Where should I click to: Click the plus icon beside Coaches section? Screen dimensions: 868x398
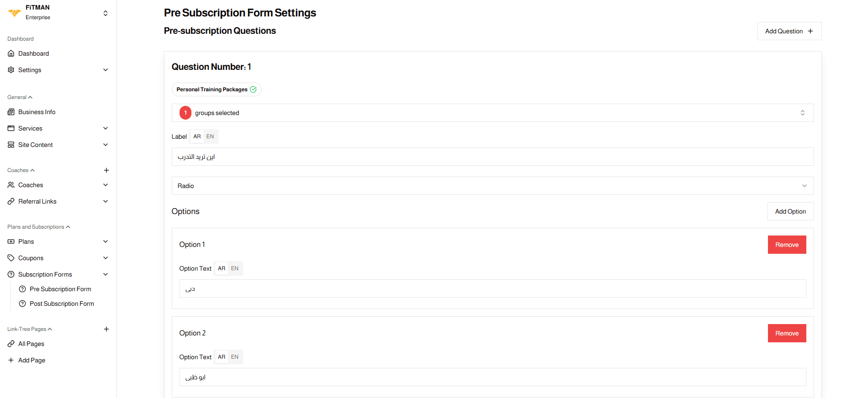coord(106,170)
